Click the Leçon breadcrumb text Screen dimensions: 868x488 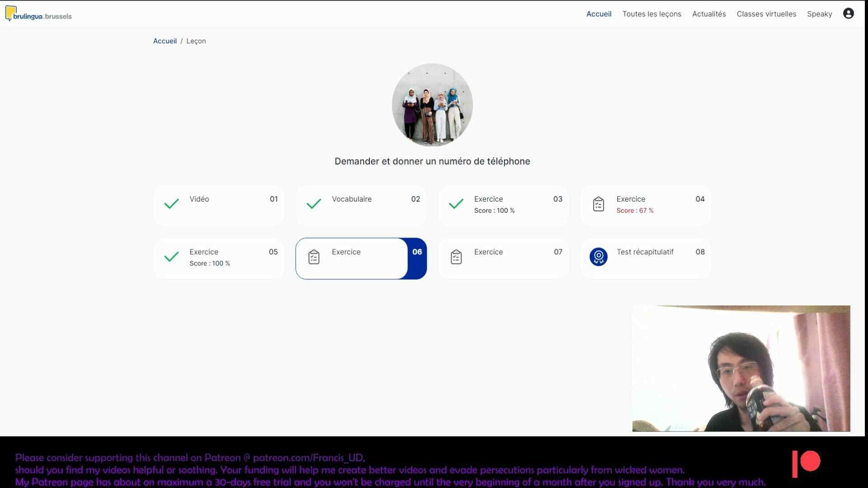coord(196,41)
